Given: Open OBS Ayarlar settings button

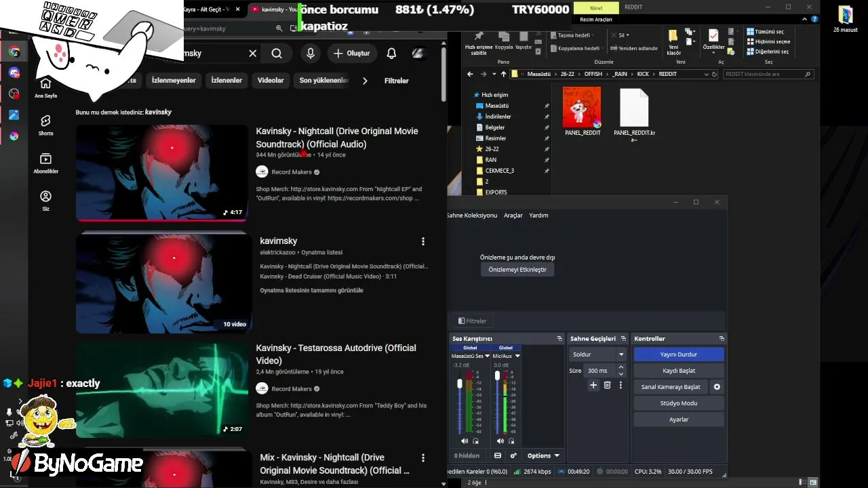Looking at the screenshot, I should 679,420.
